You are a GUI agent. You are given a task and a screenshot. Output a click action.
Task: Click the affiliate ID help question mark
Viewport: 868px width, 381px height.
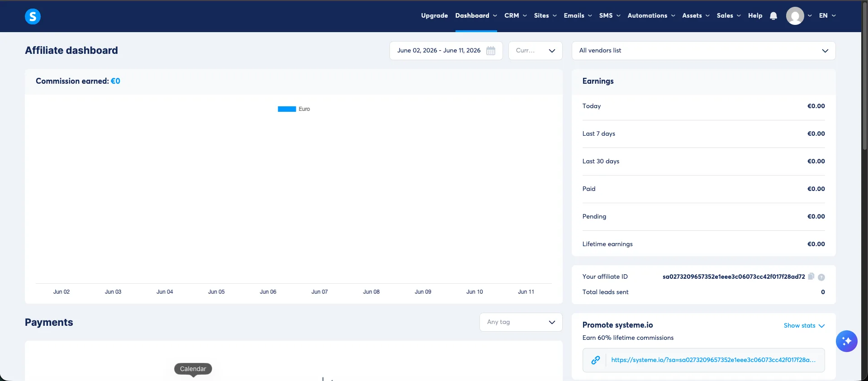coord(821,277)
